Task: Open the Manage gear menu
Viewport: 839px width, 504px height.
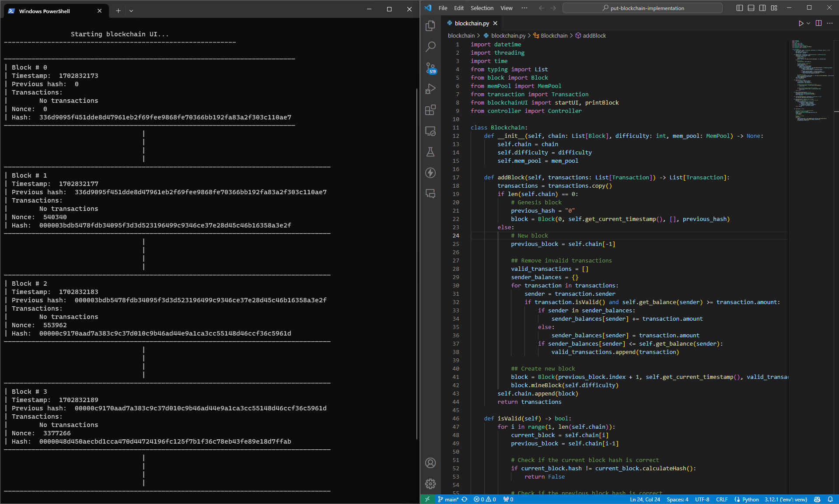Action: coord(430,483)
